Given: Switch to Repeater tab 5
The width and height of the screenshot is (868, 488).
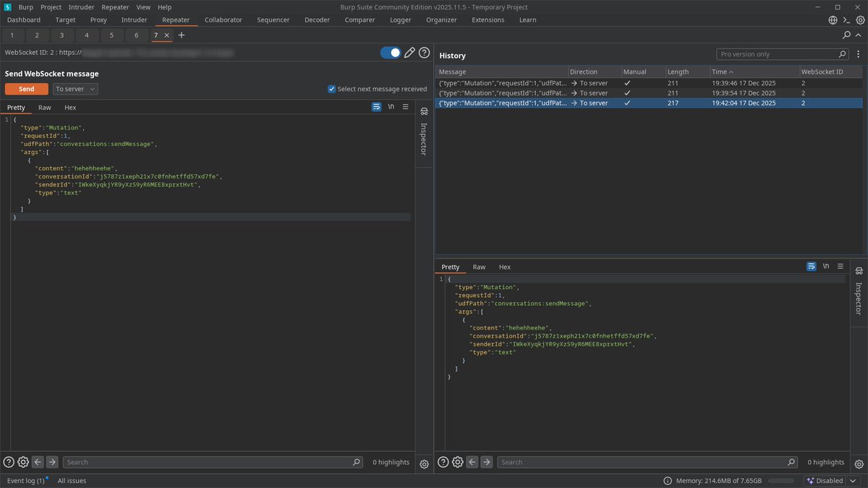Looking at the screenshot, I should [111, 35].
